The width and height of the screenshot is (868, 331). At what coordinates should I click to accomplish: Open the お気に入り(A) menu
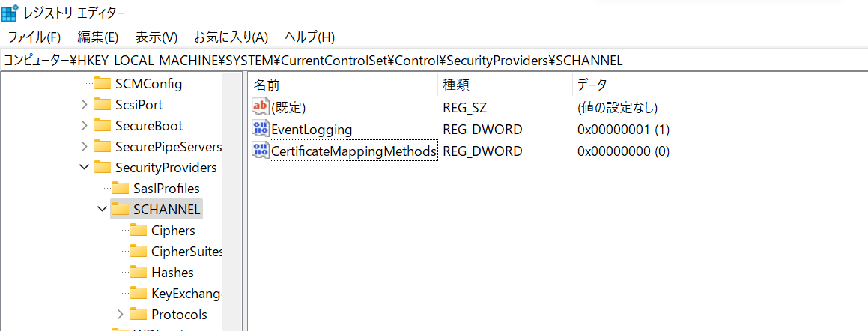coord(231,37)
